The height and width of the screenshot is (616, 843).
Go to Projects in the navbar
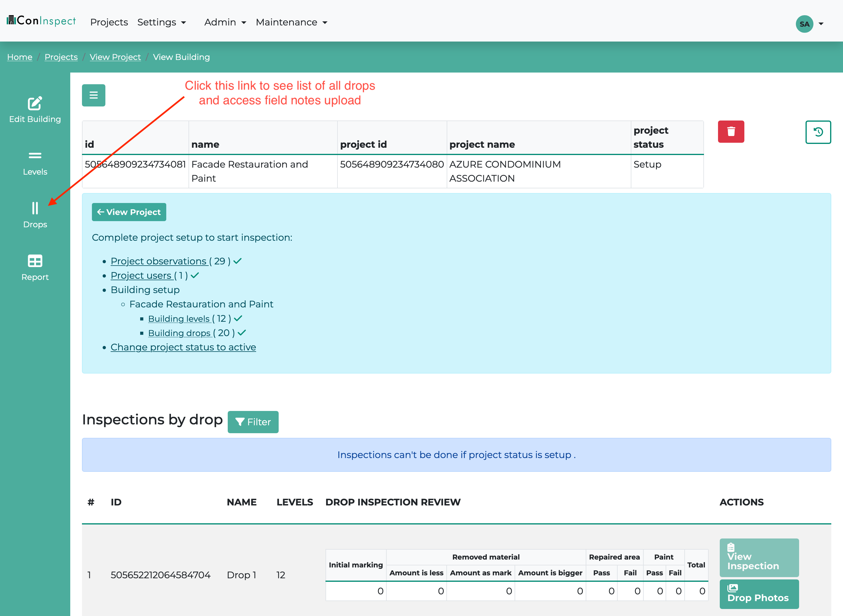[109, 22]
